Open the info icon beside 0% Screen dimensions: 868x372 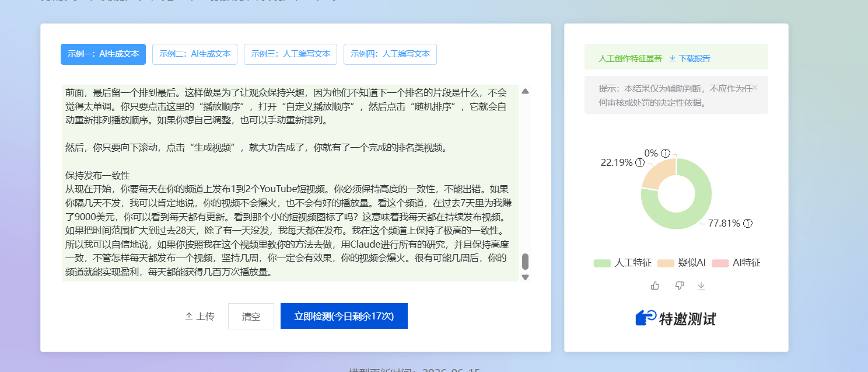(x=665, y=153)
